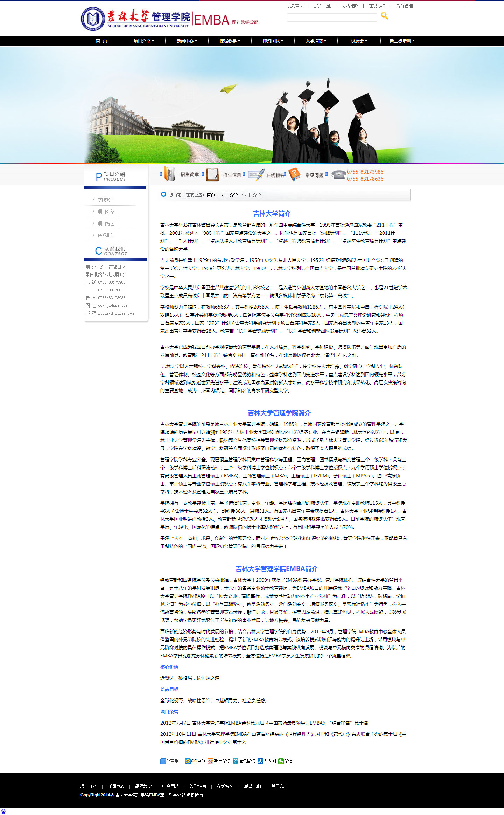
Task: Expand the 项目介绍 navigation dropdown
Action: point(144,41)
